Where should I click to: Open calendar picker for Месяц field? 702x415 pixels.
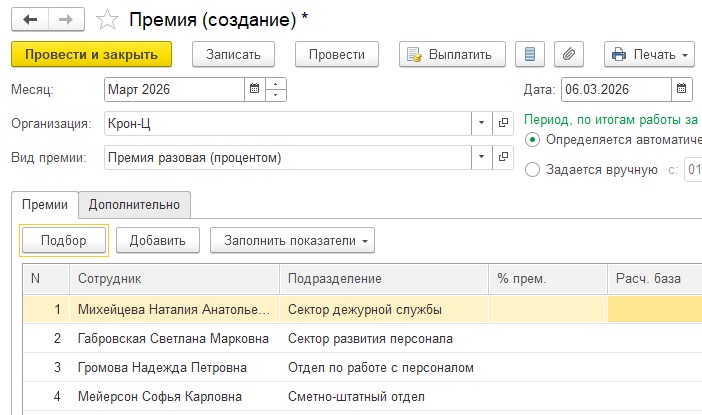pyautogui.click(x=254, y=89)
